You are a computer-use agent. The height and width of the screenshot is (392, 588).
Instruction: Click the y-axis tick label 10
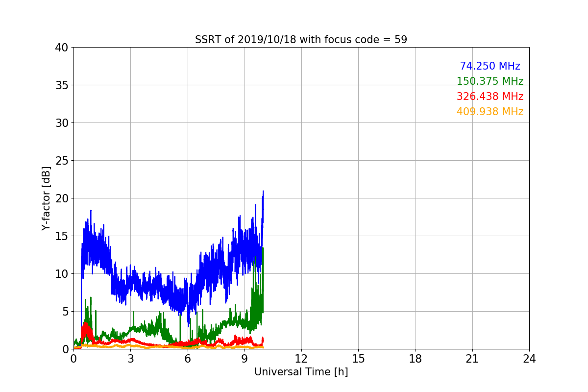[62, 274]
